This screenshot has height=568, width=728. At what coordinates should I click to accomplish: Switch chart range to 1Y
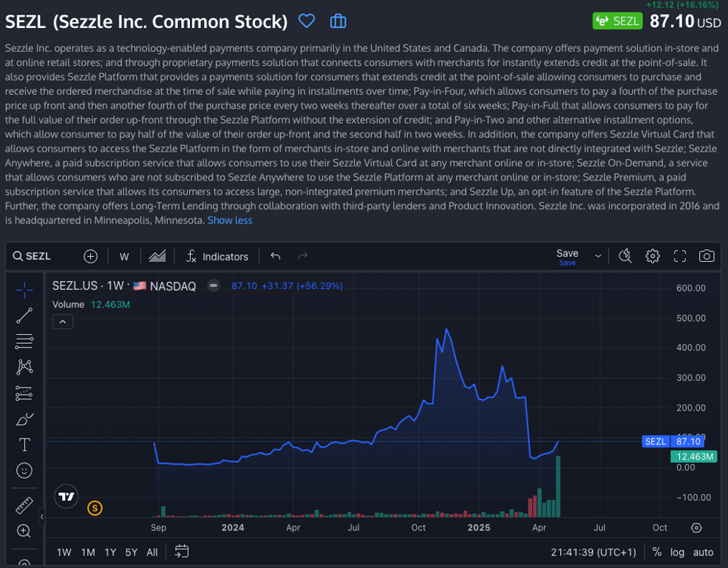pyautogui.click(x=110, y=552)
